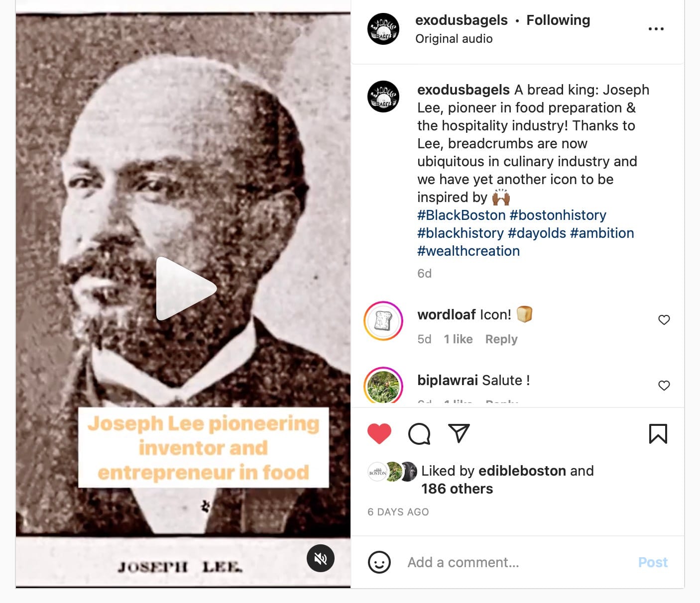
Task: Reply to wordloaf's comment
Action: [501, 339]
